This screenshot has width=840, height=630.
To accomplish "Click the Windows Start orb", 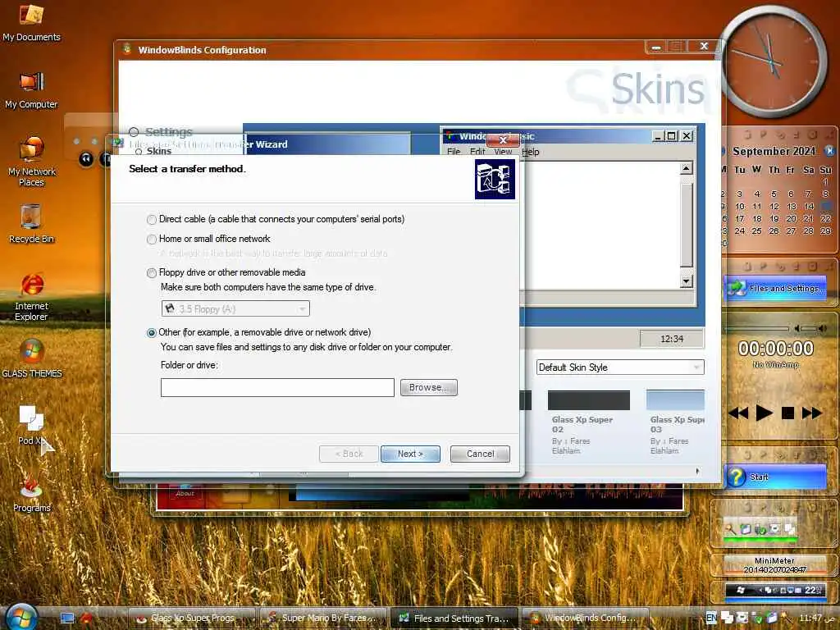I will 21,616.
